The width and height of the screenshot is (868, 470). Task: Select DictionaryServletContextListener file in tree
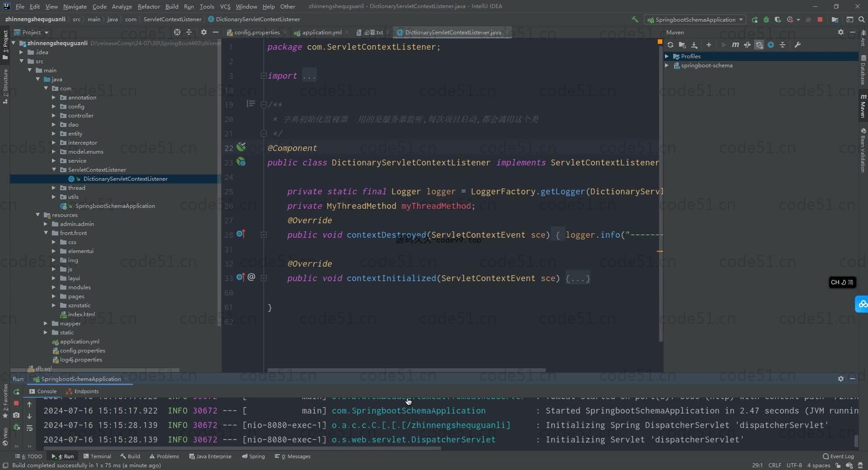tap(125, 179)
